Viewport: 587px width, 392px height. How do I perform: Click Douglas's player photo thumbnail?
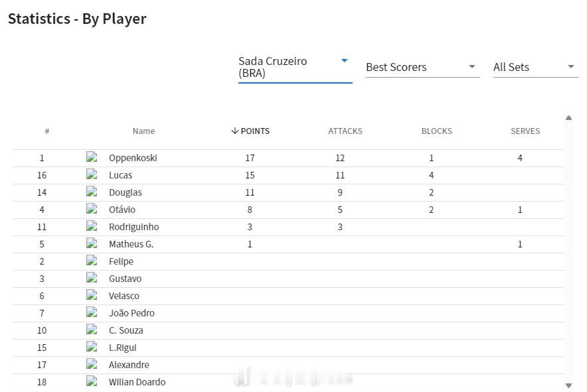pyautogui.click(x=92, y=192)
